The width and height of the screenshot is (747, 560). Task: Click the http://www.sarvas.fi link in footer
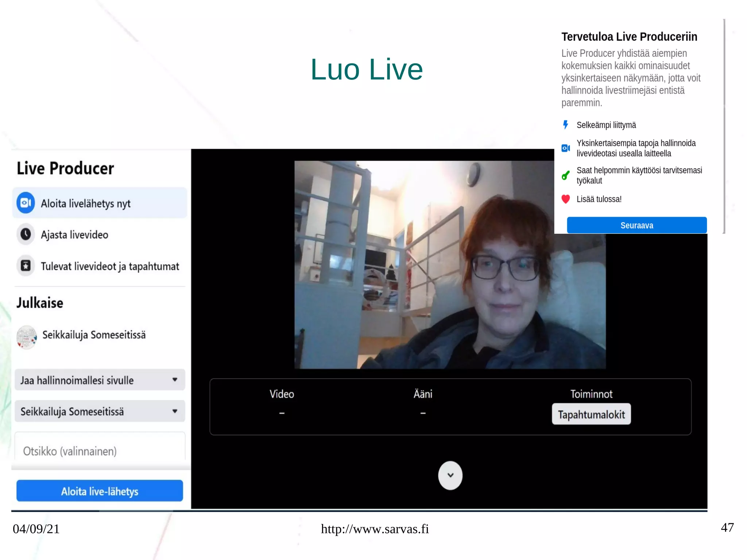point(375,529)
